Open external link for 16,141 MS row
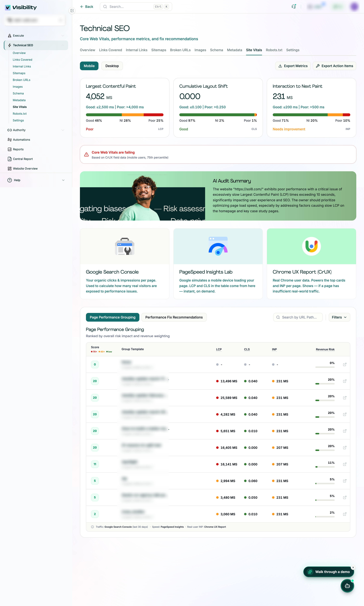The height and width of the screenshot is (606, 364). 345,464
